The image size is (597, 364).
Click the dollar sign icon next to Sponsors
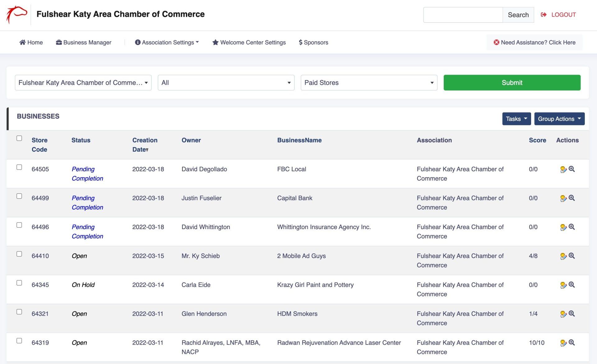coord(300,42)
